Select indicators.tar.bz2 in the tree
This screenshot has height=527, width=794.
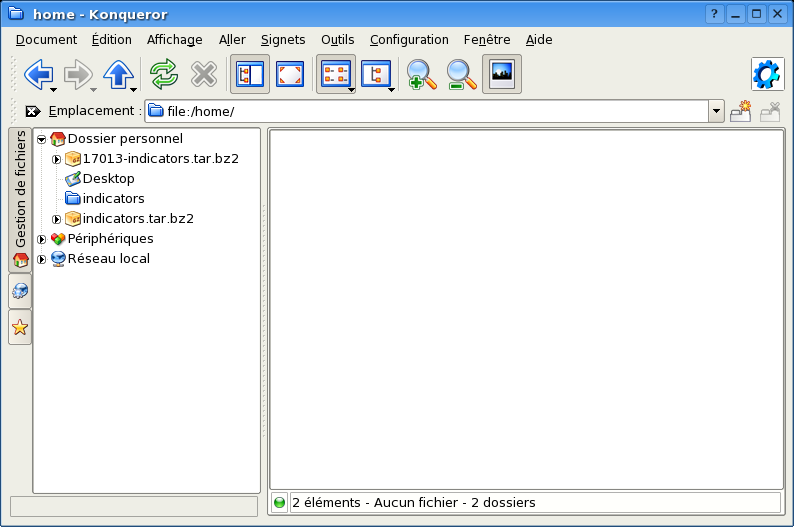point(138,218)
